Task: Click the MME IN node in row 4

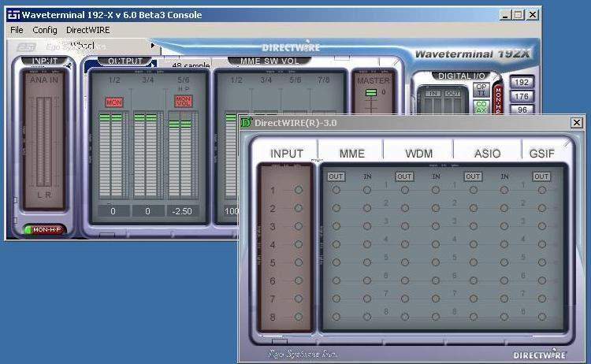Action: click(367, 244)
